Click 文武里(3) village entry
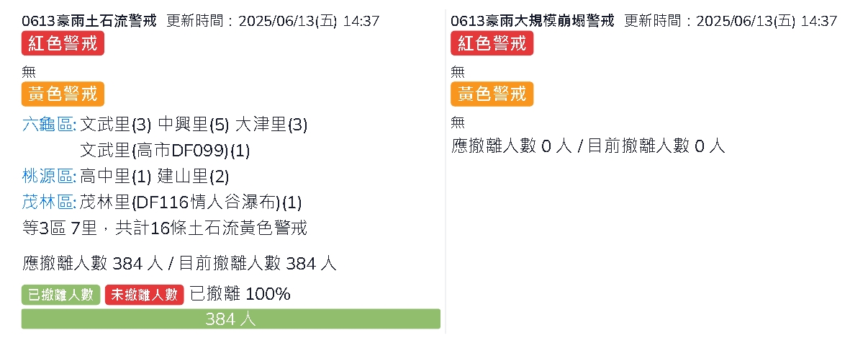Viewport: 868px width, 343px height. 116,125
